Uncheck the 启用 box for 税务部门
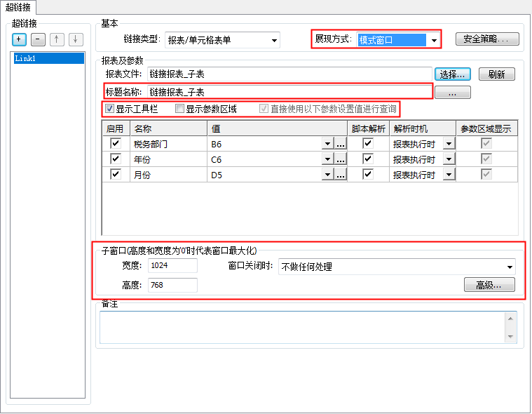The width and height of the screenshot is (532, 414). click(x=116, y=143)
